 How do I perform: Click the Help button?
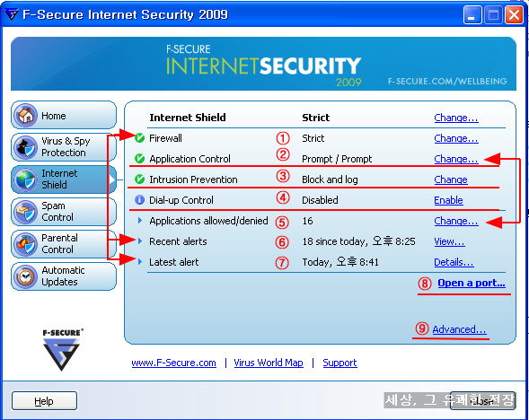tap(44, 401)
